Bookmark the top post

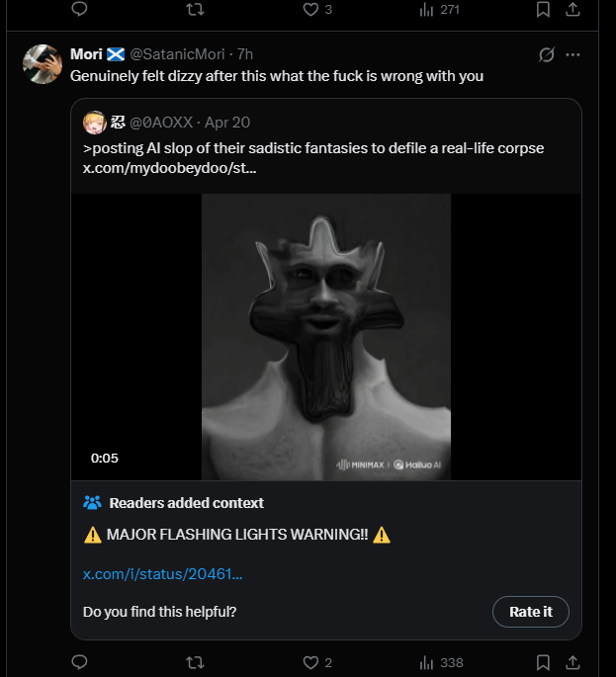pos(543,9)
